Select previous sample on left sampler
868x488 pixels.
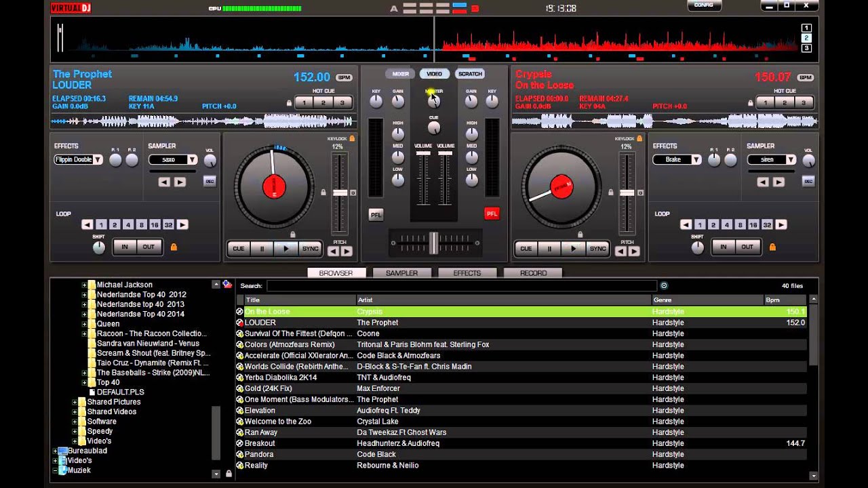coord(164,182)
